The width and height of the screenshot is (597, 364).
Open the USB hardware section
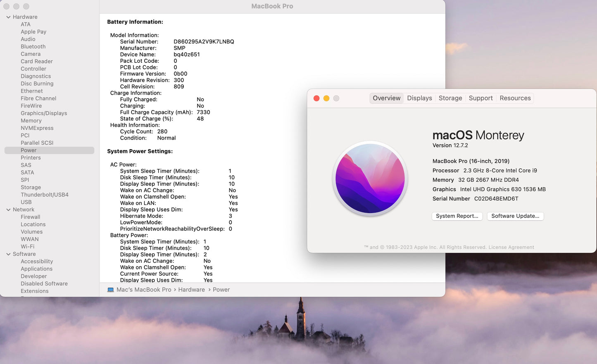(26, 202)
